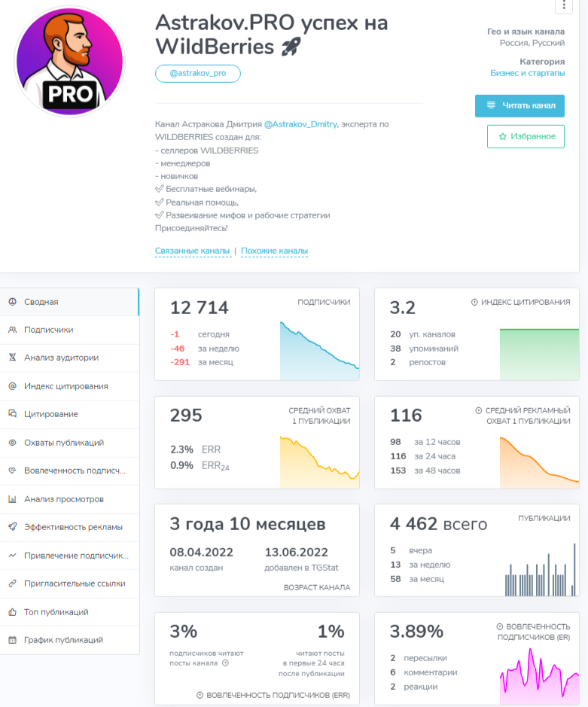
Task: Click the info icon beside ИНДЕКС ЦИТИРОВАНИЯ
Action: point(474,302)
